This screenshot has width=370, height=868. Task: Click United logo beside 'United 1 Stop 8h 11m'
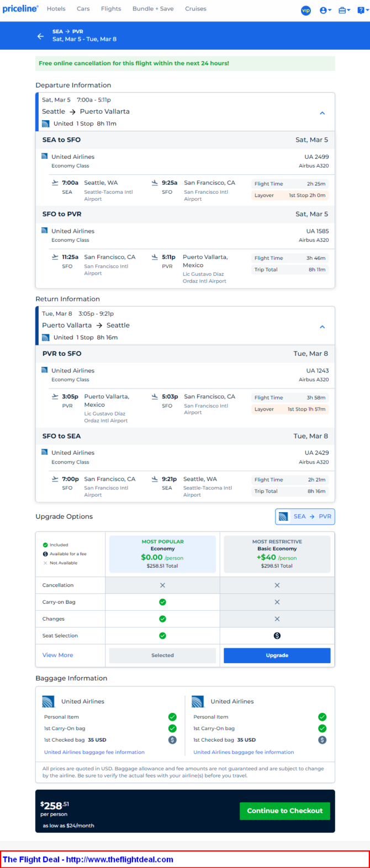point(46,124)
